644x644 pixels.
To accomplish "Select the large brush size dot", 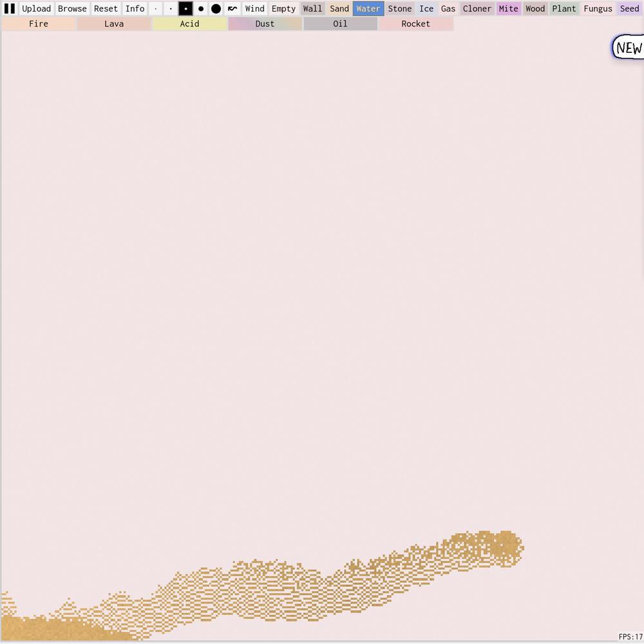I will pyautogui.click(x=201, y=8).
